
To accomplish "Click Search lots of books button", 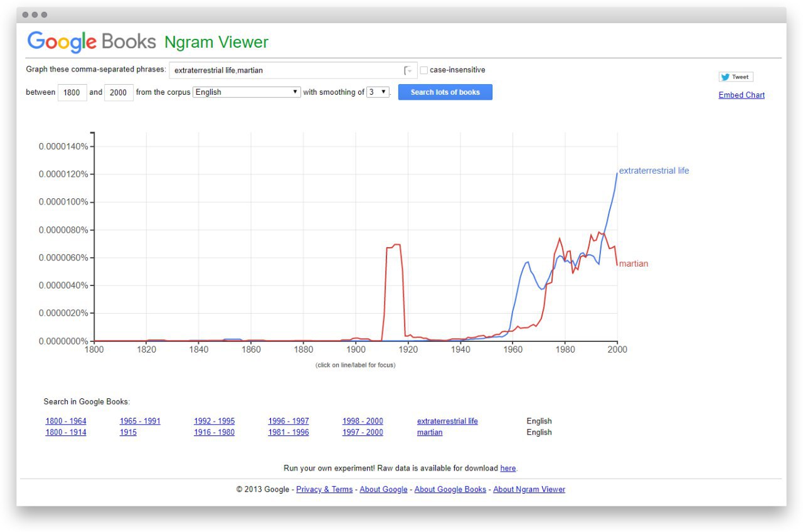I will click(x=445, y=92).
